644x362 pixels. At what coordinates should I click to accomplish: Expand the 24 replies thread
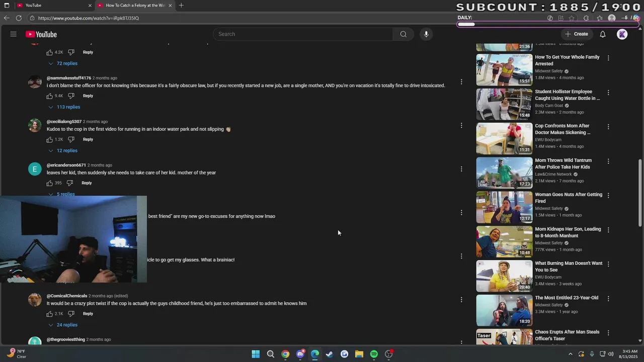63,325
